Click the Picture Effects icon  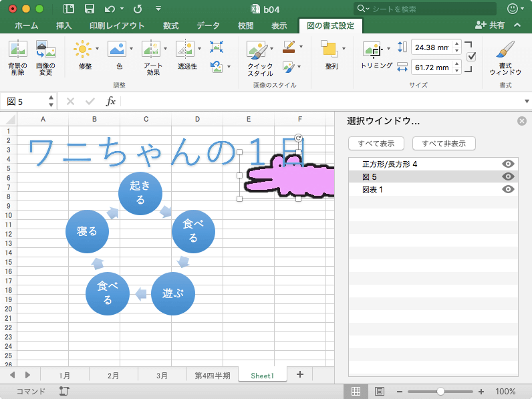pyautogui.click(x=289, y=67)
